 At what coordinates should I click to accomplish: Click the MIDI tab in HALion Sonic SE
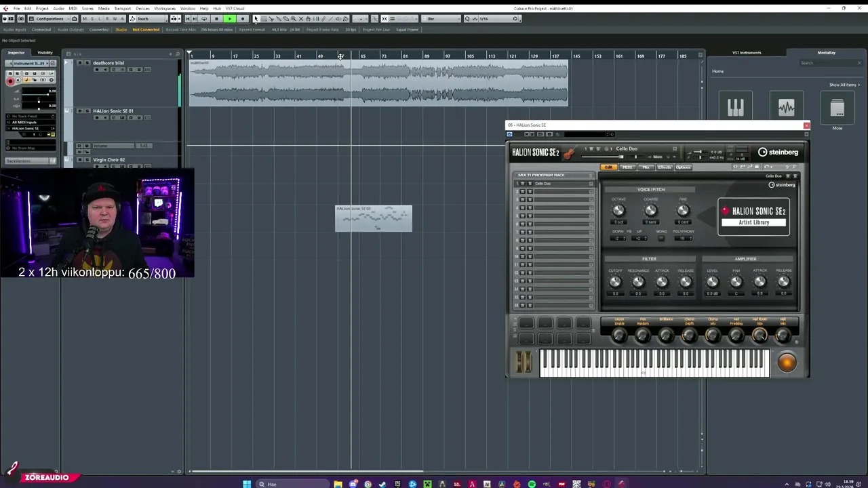[x=627, y=167]
